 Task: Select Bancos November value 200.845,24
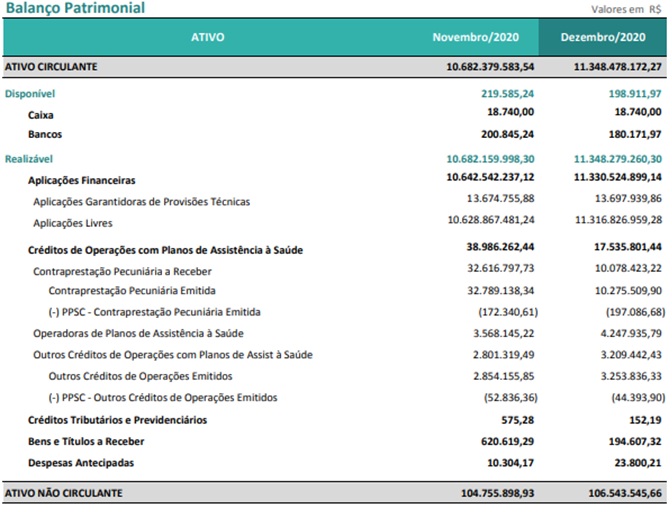click(507, 135)
